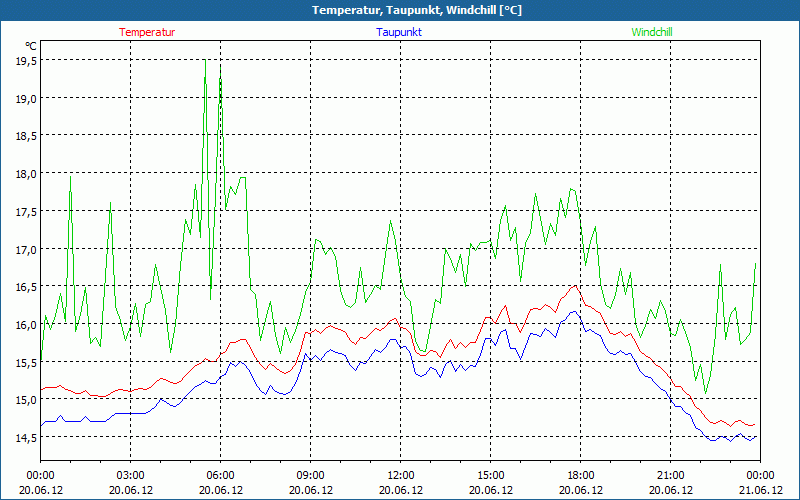The image size is (800, 500).
Task: Click the '03:00' time label on the x-axis
Action: (131, 476)
